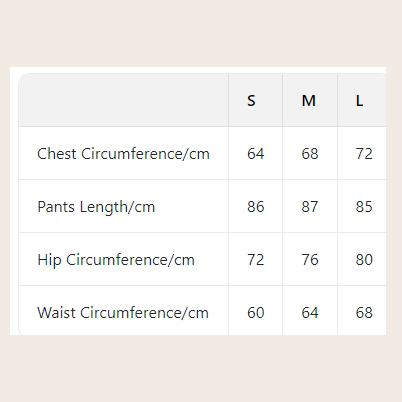Select the Pants Length/cm row label
The image size is (402, 402).
click(96, 207)
